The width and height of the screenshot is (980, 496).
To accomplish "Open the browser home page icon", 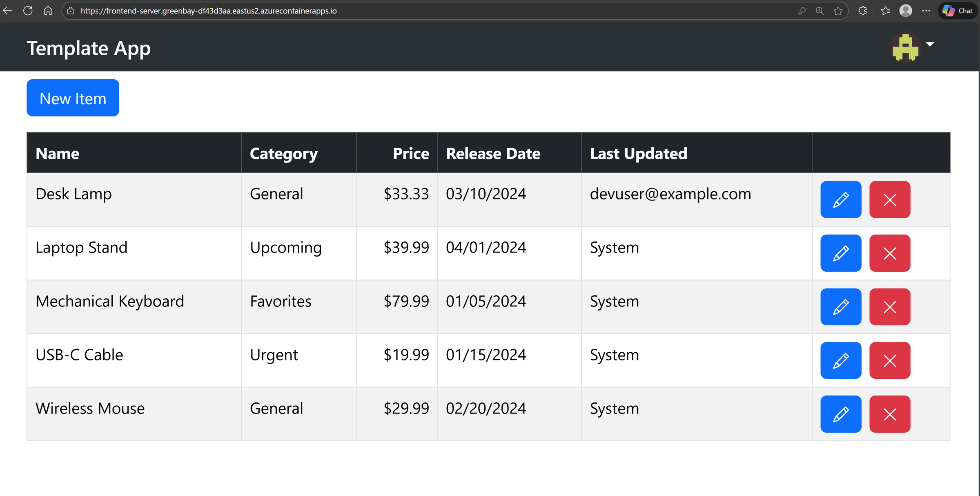I will [x=48, y=11].
